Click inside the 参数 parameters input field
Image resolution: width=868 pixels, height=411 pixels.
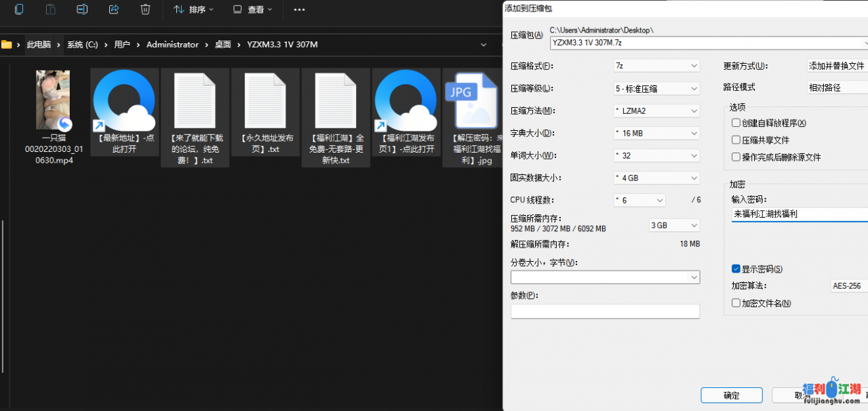point(605,311)
